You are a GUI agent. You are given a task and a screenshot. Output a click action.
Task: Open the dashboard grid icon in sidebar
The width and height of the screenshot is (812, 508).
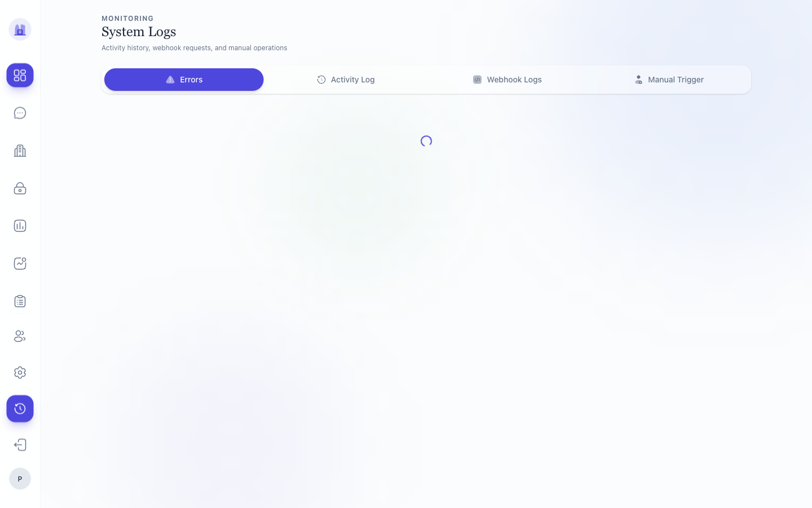(20, 75)
